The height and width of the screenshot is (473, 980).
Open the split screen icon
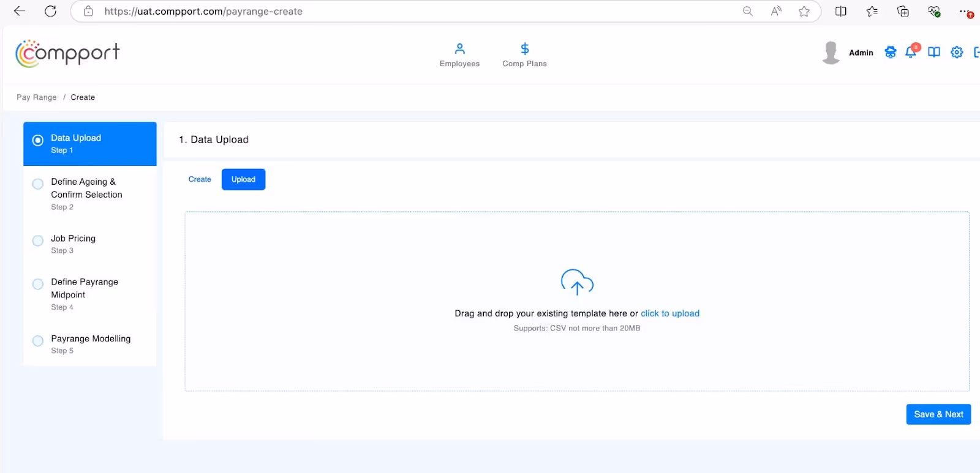[x=841, y=11]
